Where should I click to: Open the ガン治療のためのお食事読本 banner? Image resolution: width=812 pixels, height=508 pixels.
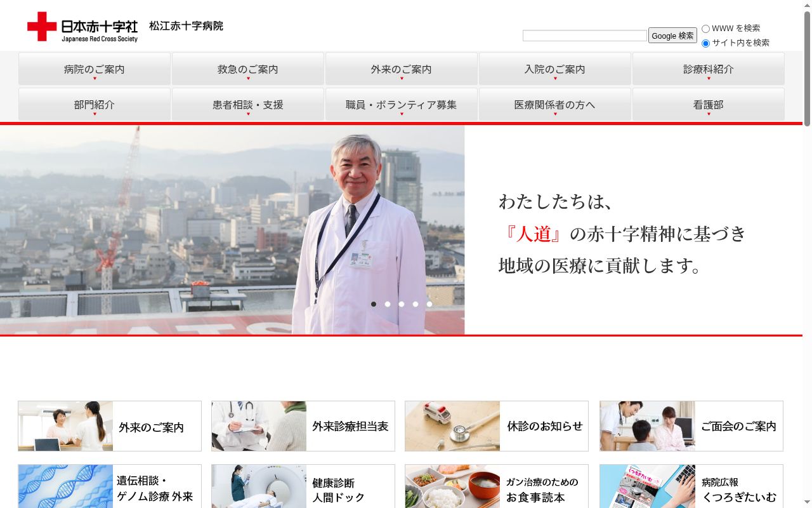497,486
